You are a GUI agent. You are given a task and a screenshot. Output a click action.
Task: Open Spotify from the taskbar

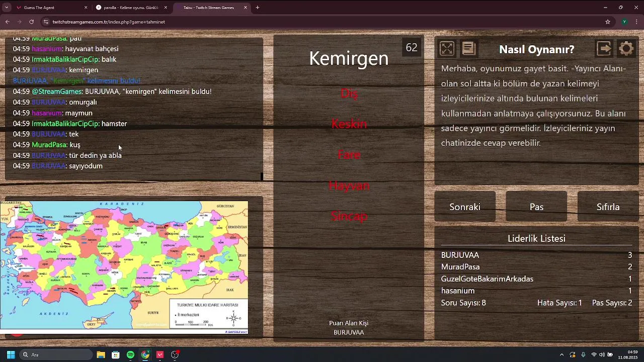tap(130, 354)
